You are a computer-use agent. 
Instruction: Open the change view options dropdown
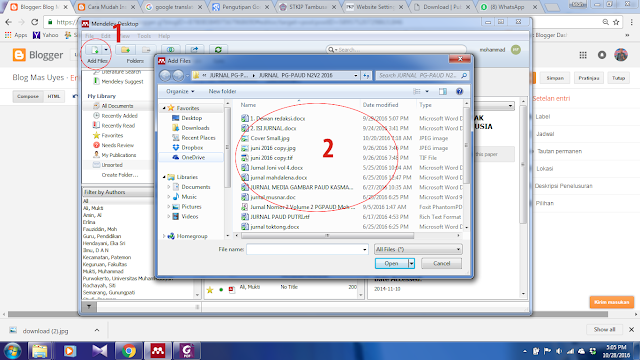[427, 91]
